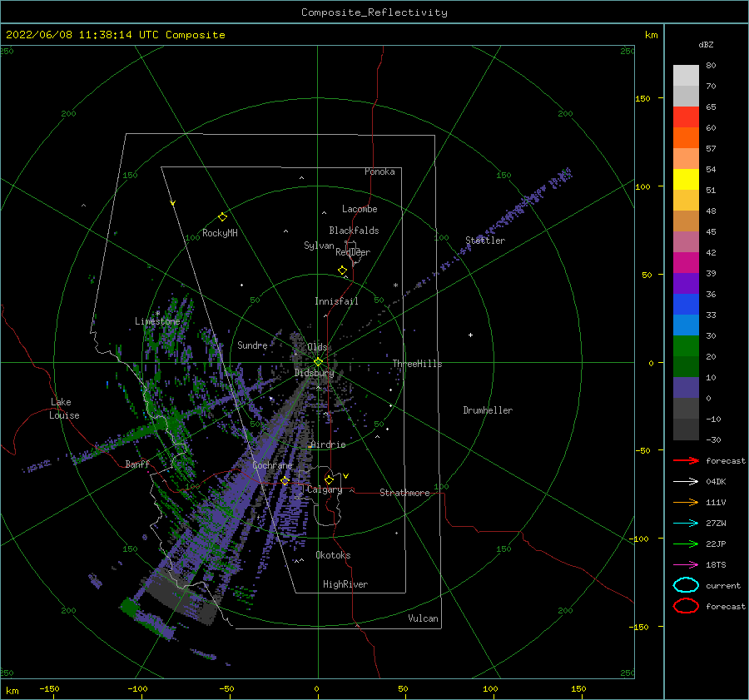Select slate purple 0-10 dBZ swatch
Viewport: 749px width, 700px height.
[686, 388]
